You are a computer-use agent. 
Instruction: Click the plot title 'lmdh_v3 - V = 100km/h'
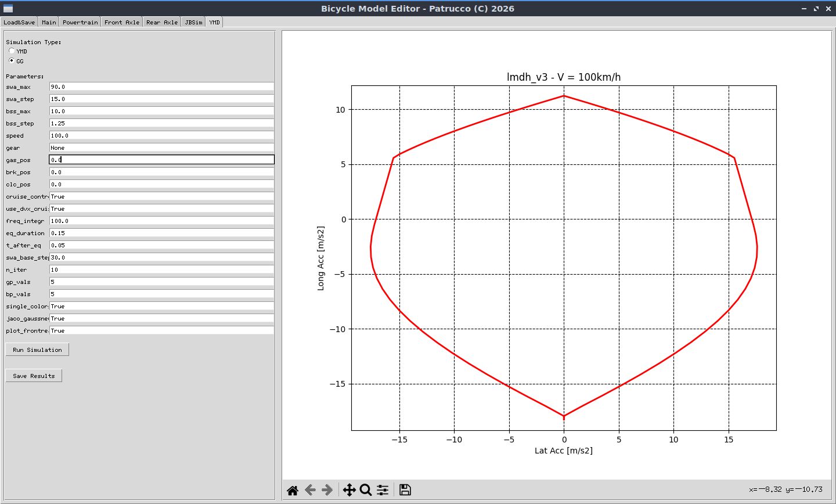(564, 77)
